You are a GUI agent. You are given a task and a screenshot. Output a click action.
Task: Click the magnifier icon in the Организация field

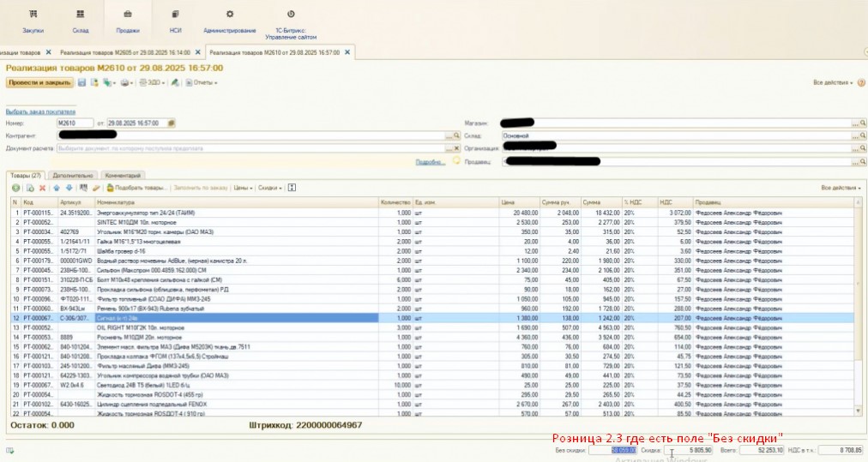pyautogui.click(x=863, y=148)
